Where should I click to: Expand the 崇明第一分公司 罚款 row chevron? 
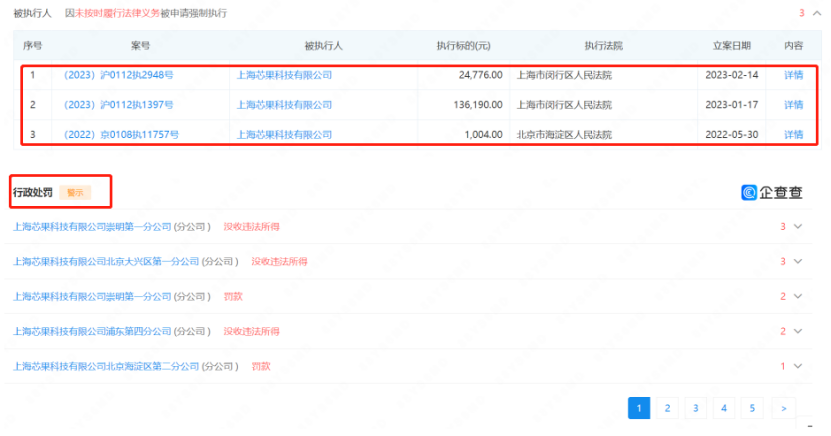(798, 297)
